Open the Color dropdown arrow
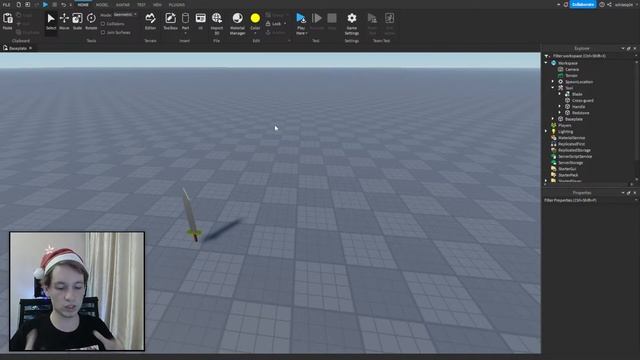Screen dimensions: 640x360 pyautogui.click(x=255, y=33)
